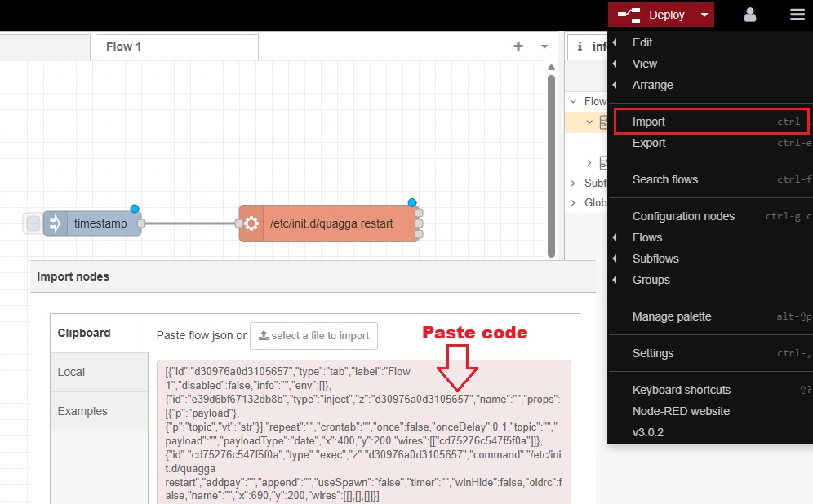Select the Local tab in Import nodes
The height and width of the screenshot is (504, 813).
(x=72, y=372)
